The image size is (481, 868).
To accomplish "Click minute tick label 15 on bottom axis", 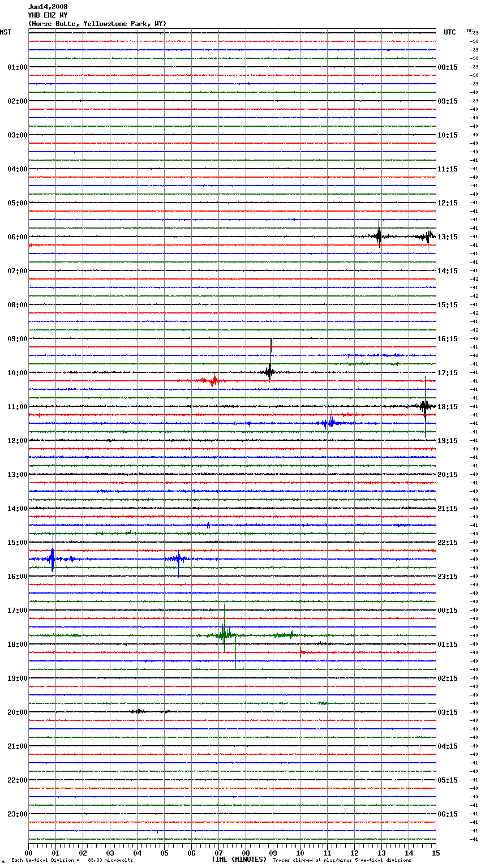I will click(436, 853).
